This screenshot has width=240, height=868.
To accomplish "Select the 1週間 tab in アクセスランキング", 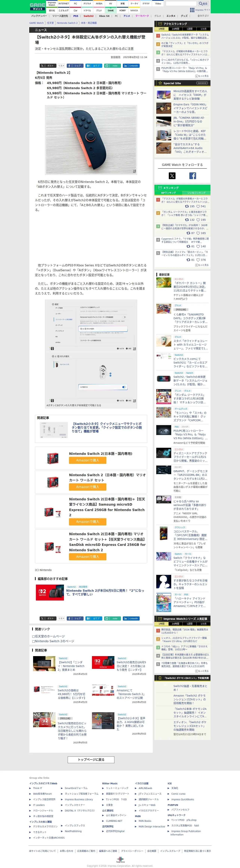I will [190, 29].
